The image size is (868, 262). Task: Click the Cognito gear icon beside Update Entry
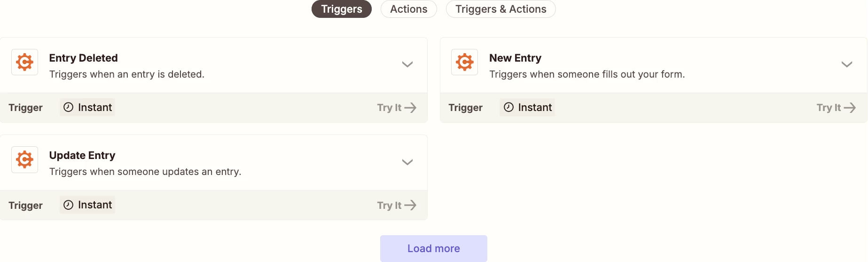tap(24, 159)
